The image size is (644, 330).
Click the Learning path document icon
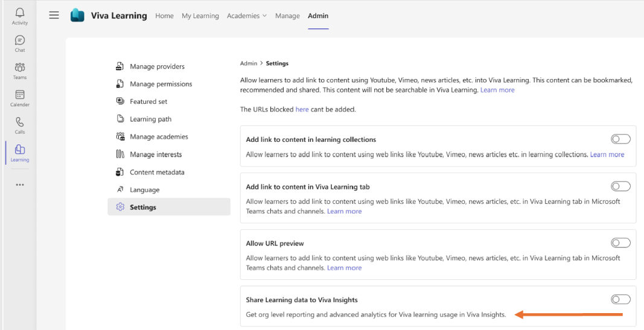(x=120, y=119)
